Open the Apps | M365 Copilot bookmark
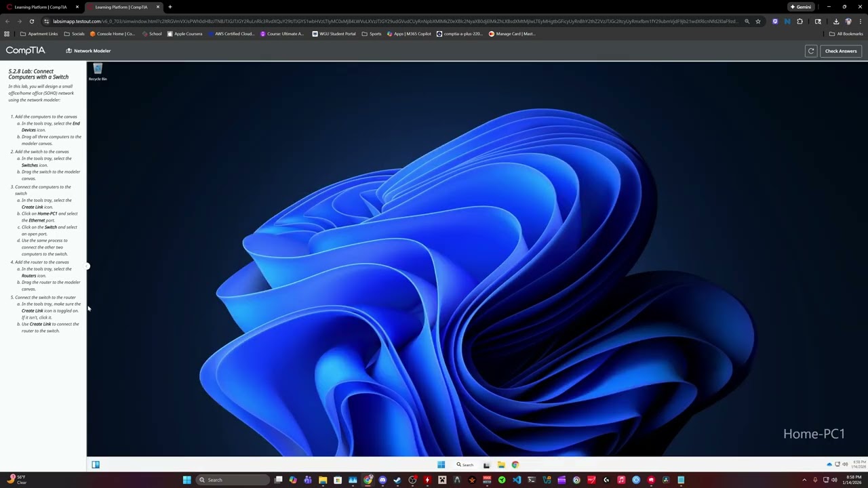868x488 pixels. pos(409,34)
